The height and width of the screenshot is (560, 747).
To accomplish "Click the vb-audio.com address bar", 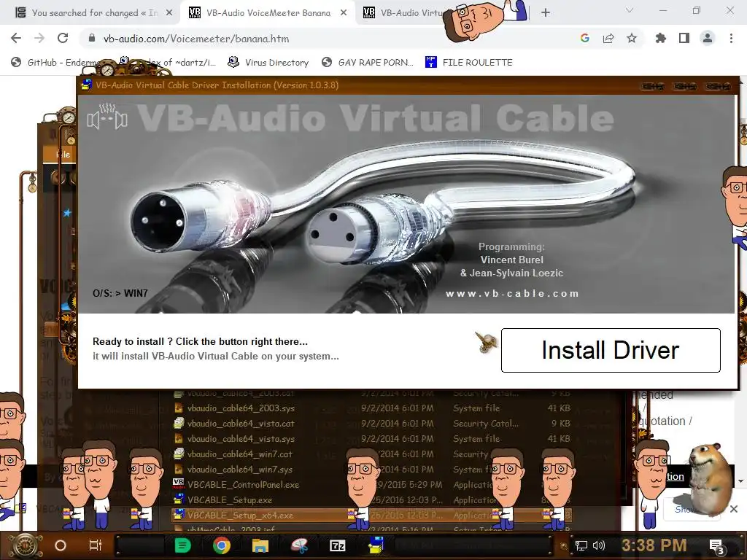I will point(329,38).
